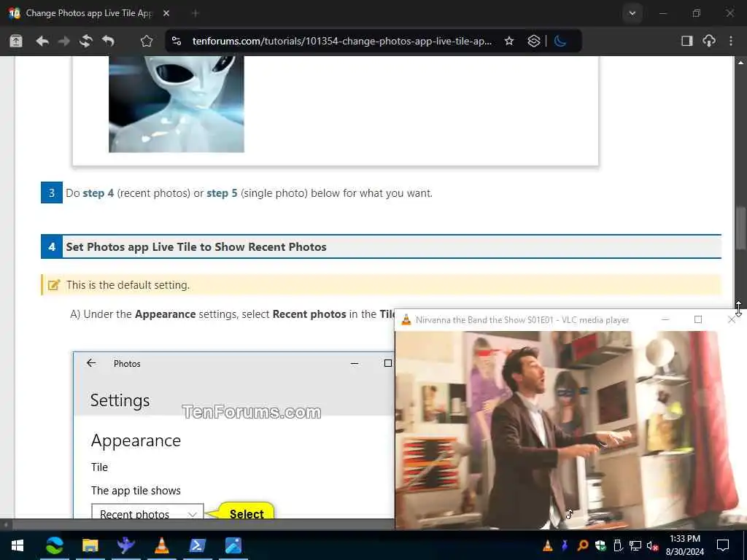Reload the page with the refresh icon
Screen dimensions: 747x560
click(x=86, y=42)
